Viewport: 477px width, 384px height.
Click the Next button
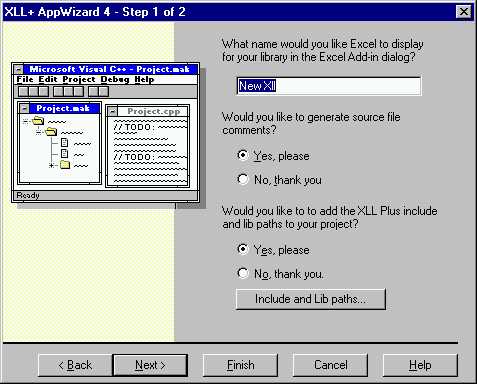pos(150,365)
